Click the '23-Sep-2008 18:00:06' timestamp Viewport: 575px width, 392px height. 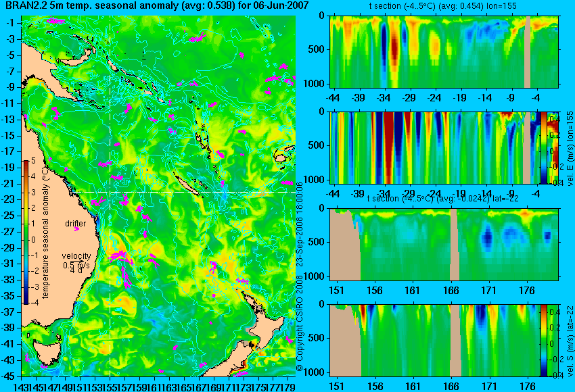299,224
